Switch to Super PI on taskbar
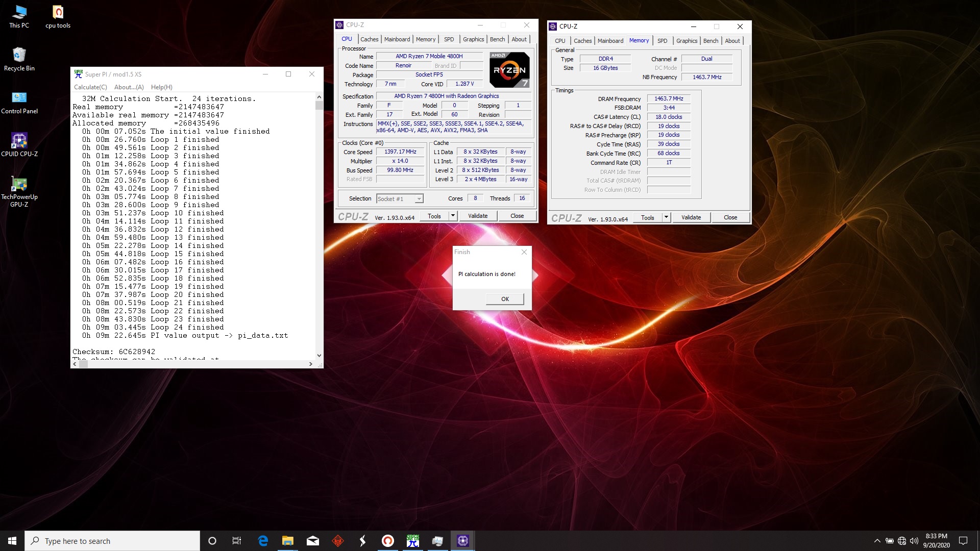This screenshot has height=551, width=980. point(413,541)
